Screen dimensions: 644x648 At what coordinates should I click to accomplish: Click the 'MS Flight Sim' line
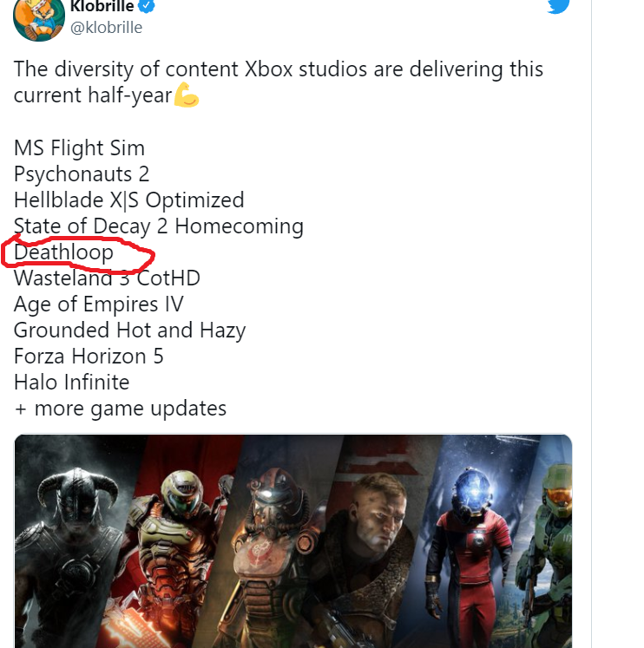pos(79,148)
